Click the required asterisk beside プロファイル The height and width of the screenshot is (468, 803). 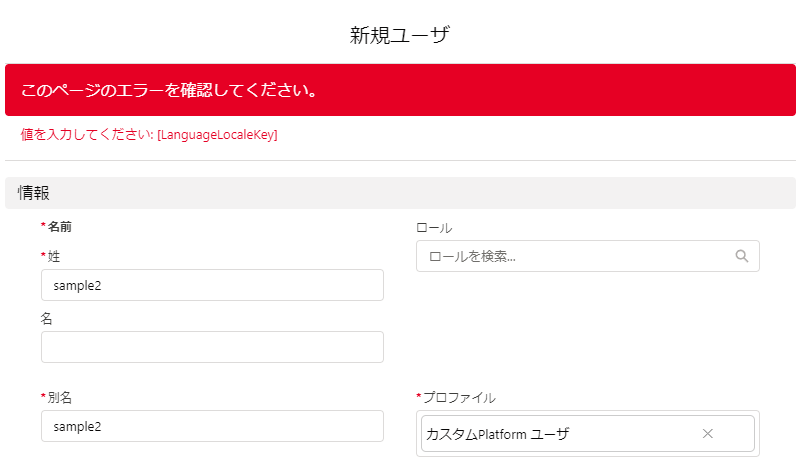point(419,396)
